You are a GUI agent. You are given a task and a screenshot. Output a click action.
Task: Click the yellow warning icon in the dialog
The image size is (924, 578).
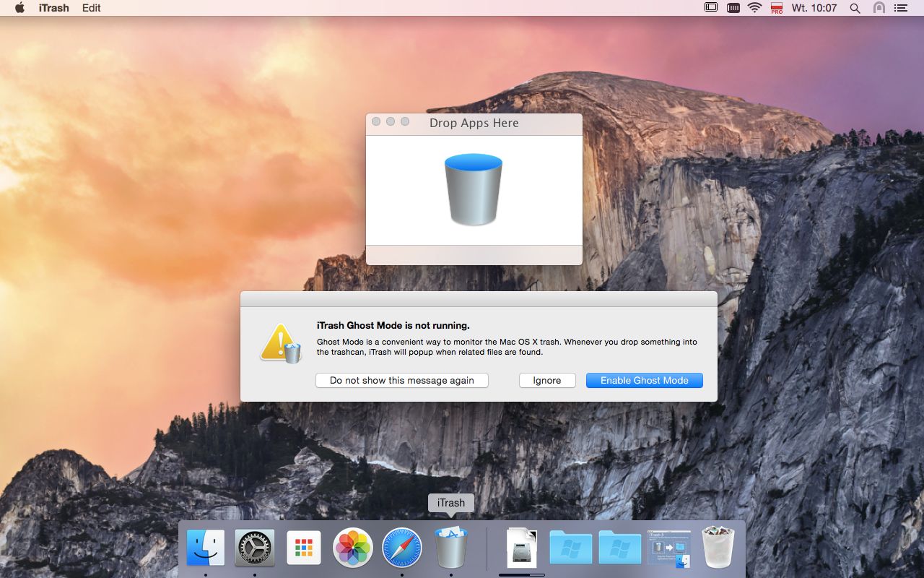281,342
